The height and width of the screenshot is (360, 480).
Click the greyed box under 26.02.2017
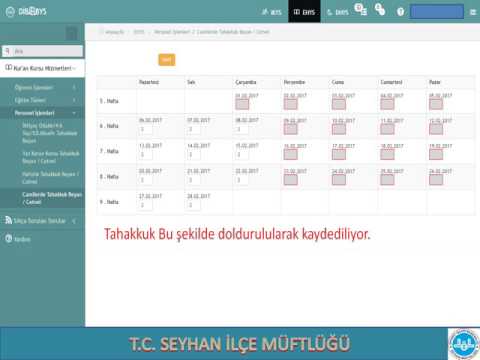click(436, 180)
